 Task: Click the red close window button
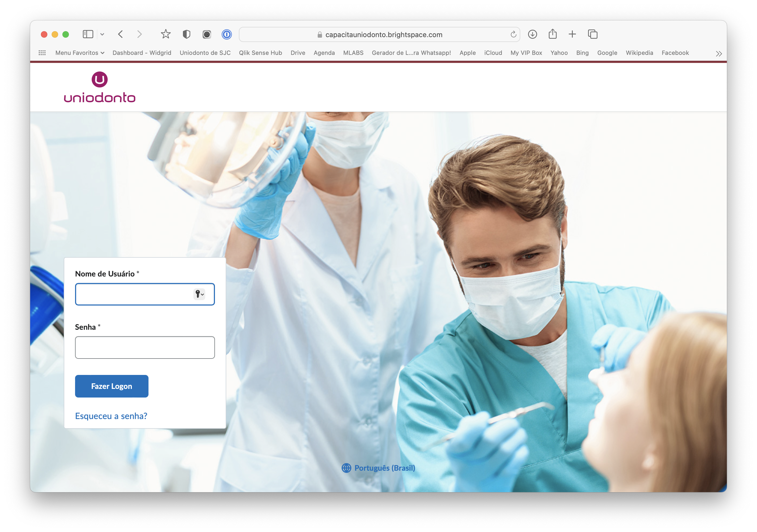pos(44,34)
